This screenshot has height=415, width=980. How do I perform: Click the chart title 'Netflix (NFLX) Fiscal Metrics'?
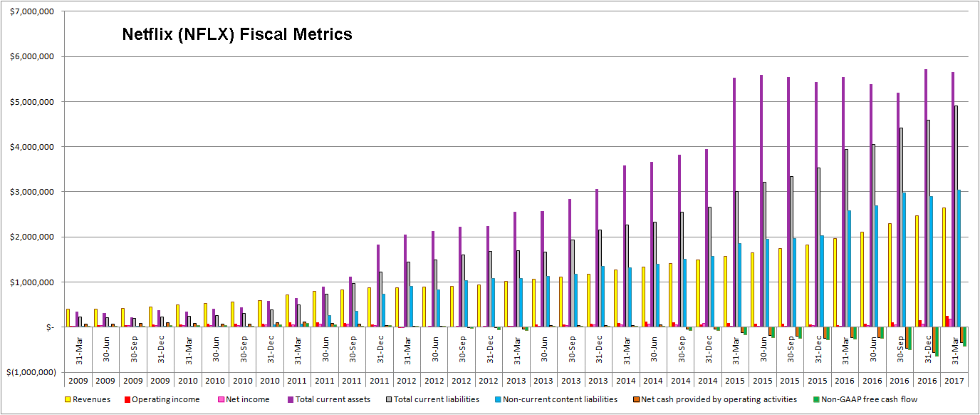coord(237,34)
